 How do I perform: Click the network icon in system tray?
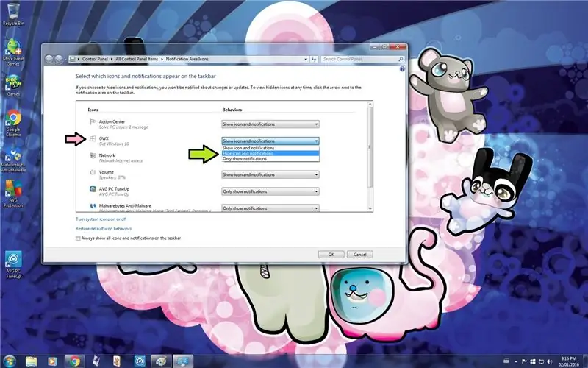click(541, 361)
